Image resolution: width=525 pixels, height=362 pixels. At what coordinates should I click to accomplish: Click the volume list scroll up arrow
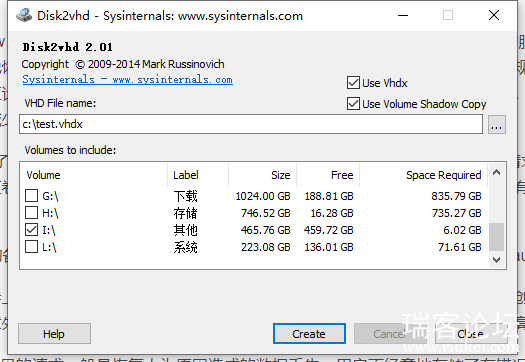pos(497,172)
